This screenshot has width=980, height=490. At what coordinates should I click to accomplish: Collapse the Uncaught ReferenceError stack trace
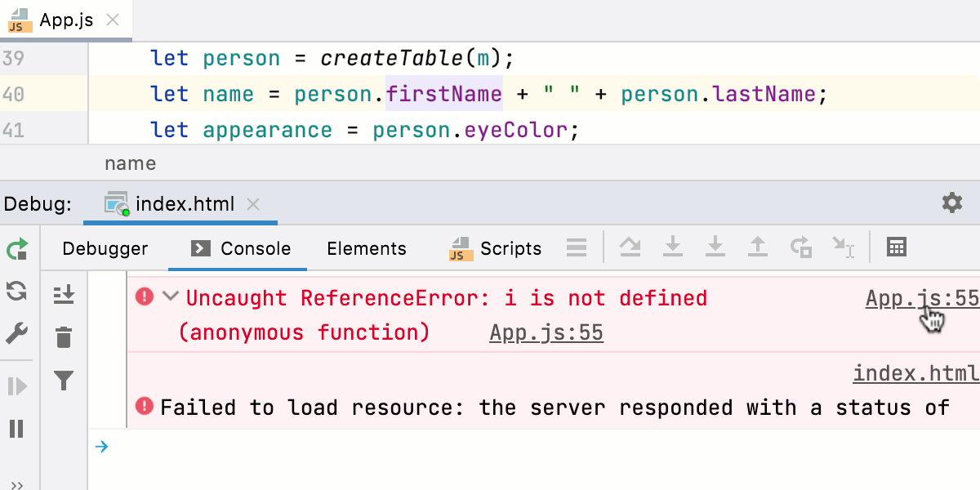tap(170, 297)
